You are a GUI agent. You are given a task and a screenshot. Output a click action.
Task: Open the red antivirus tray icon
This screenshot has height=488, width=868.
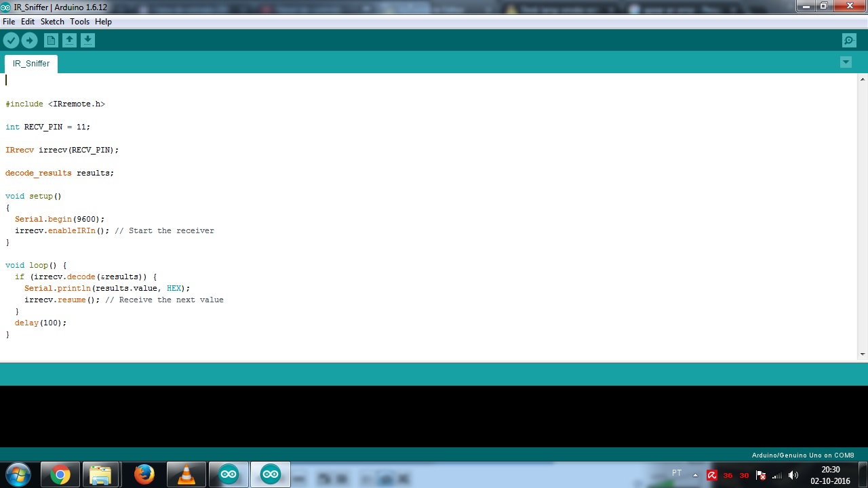pos(711,475)
